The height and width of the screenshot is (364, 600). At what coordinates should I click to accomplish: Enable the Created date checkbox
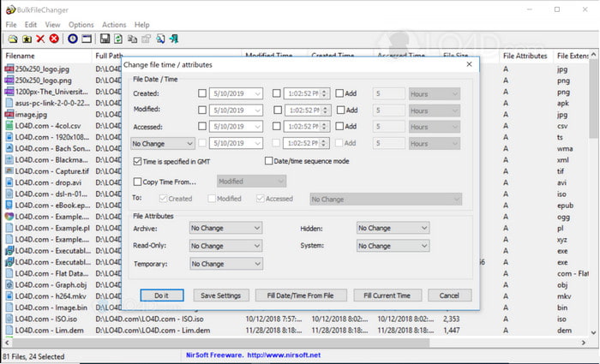[202, 93]
